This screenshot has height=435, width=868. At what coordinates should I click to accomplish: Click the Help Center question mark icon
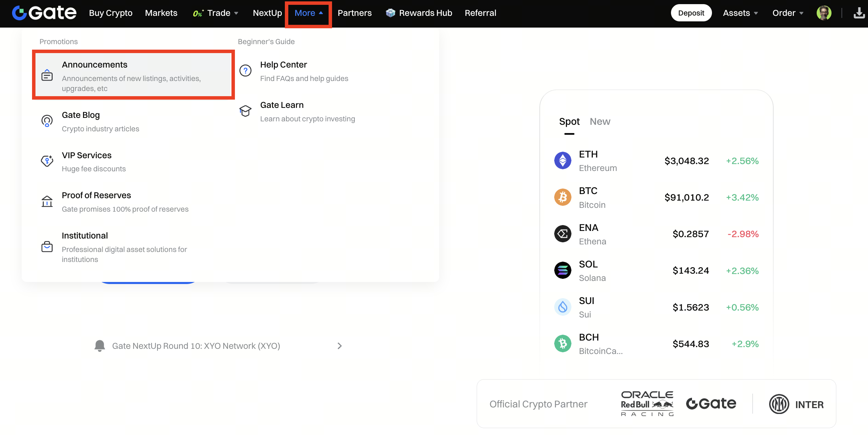245,71
